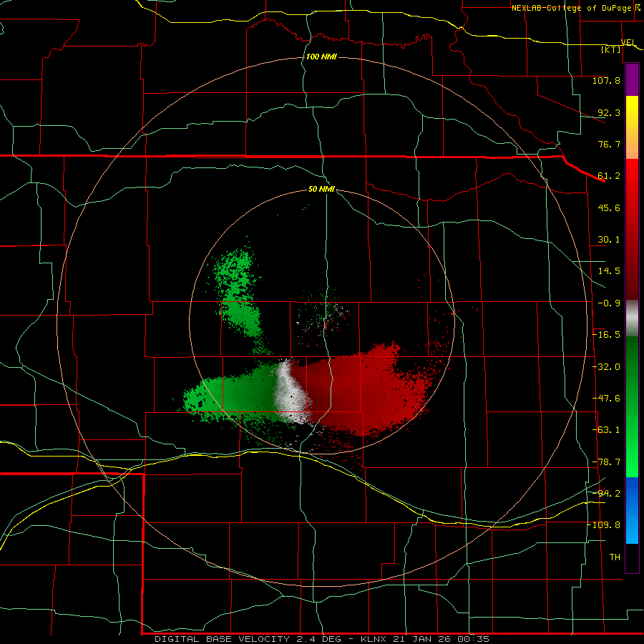Image resolution: width=644 pixels, height=644 pixels.
Task: Click the -63.1 velocity scale value
Action: coord(606,430)
